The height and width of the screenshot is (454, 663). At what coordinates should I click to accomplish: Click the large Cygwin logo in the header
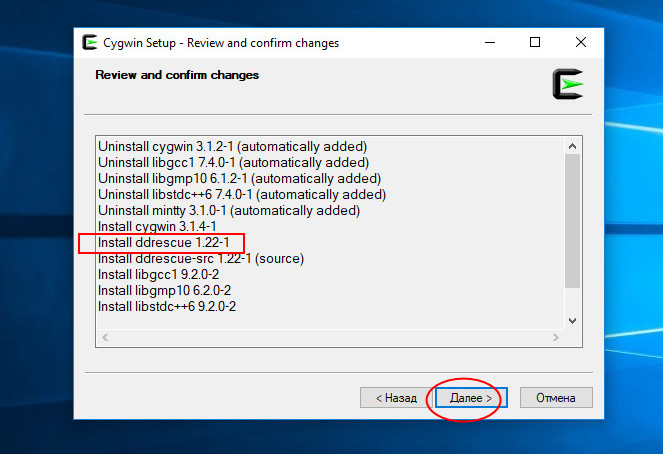568,84
